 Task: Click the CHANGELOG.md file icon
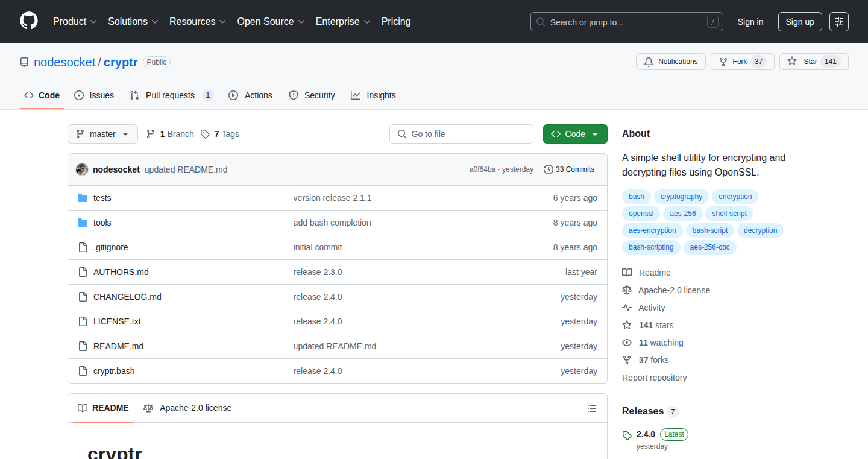(83, 297)
